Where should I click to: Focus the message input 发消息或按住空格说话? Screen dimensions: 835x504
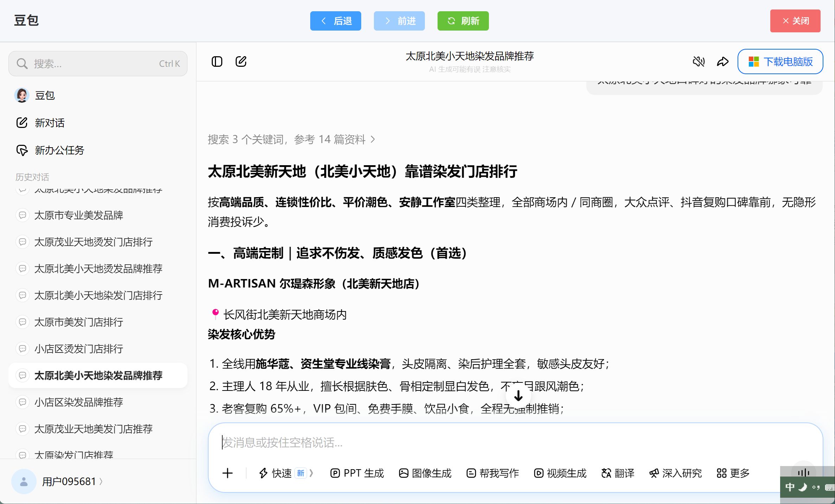pos(515,442)
